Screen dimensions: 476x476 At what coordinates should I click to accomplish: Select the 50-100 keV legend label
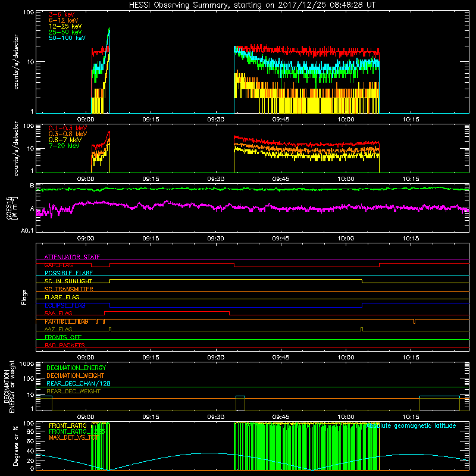coord(67,38)
